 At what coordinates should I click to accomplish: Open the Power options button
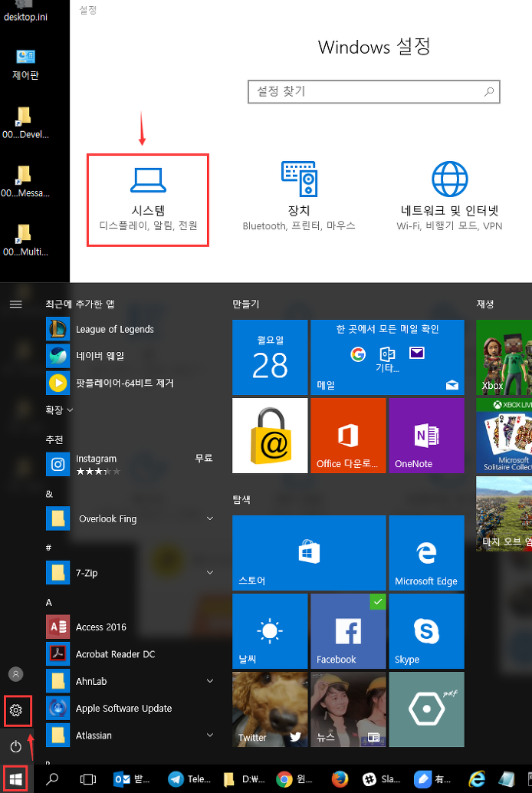16,746
